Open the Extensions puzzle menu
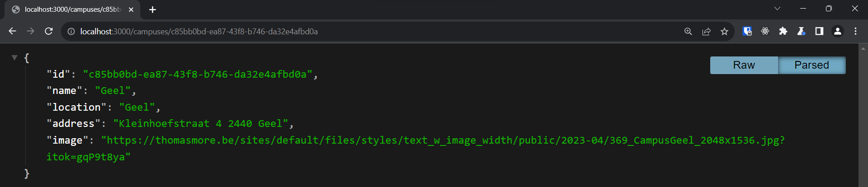Image resolution: width=868 pixels, height=187 pixels. (x=783, y=31)
